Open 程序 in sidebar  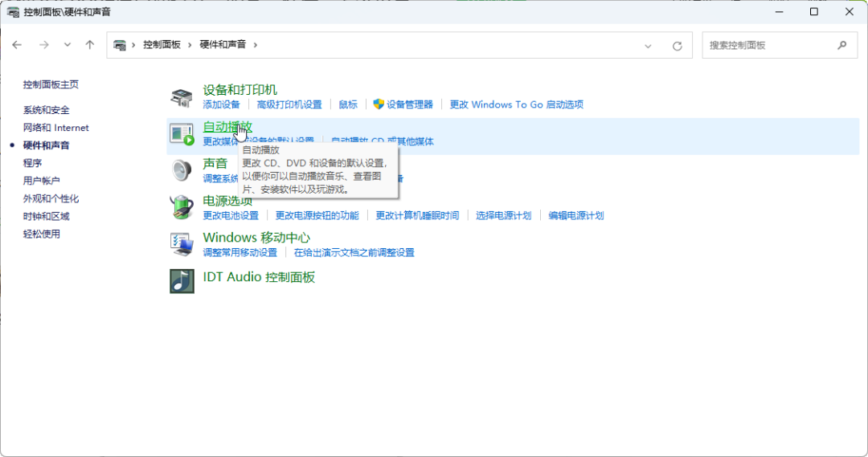click(x=32, y=163)
